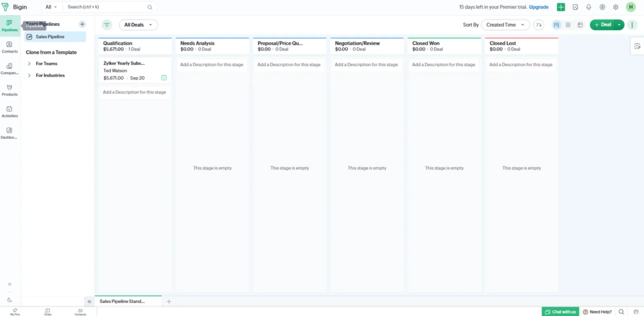This screenshot has height=316, width=644.
Task: Click the Negotiation/Review stage header
Action: click(x=367, y=46)
